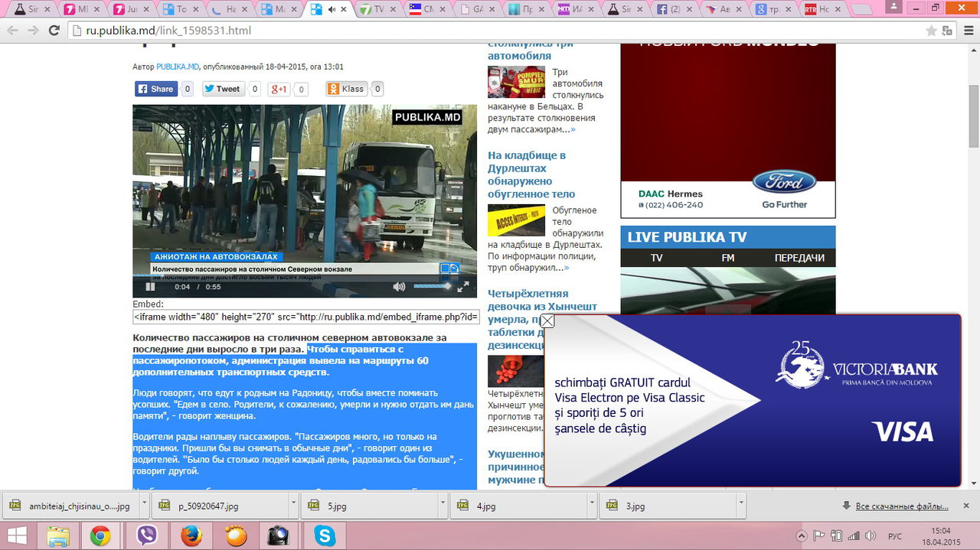Open Ford DAAC Hermes advertisement
This screenshot has width=980, height=550.
(727, 132)
